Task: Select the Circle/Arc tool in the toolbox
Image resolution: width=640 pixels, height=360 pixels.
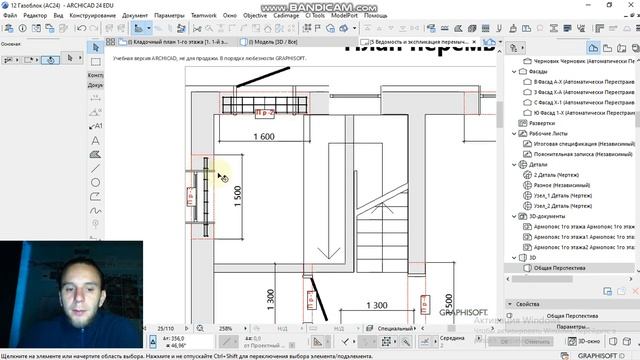Action: [96, 182]
